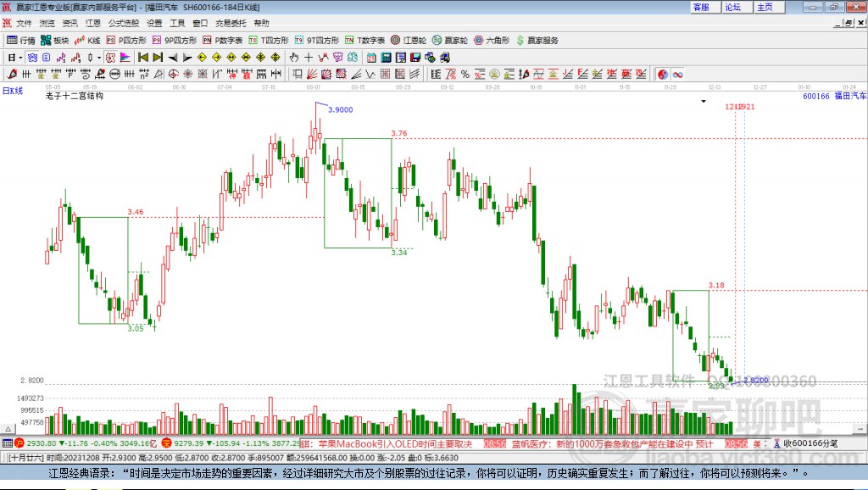Screen dimensions: 868x490
Task: Click the 600166 stock code label
Action: click(x=816, y=97)
